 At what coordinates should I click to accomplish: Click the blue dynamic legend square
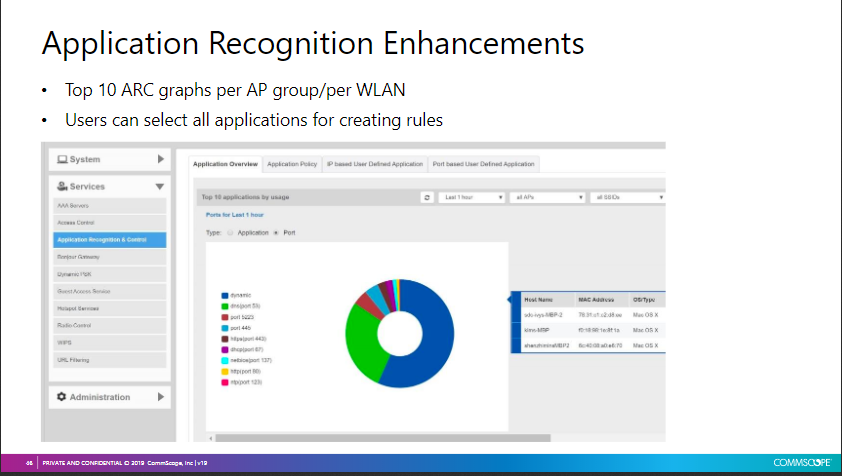click(222, 295)
